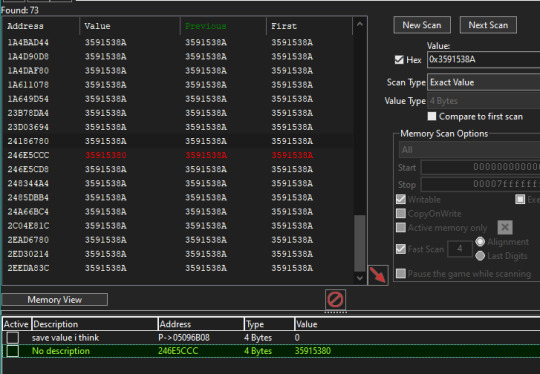Click the 'No description' entry text
The width and height of the screenshot is (540, 374).
(61, 351)
